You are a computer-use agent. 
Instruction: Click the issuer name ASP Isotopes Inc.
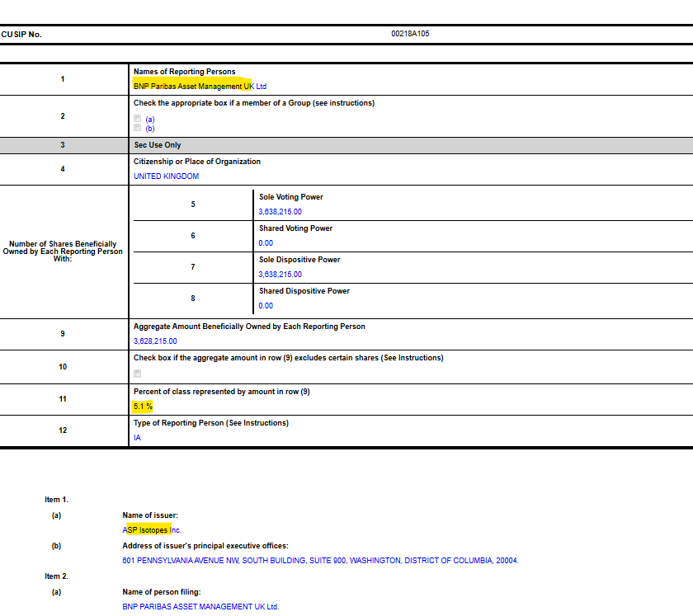click(x=152, y=530)
